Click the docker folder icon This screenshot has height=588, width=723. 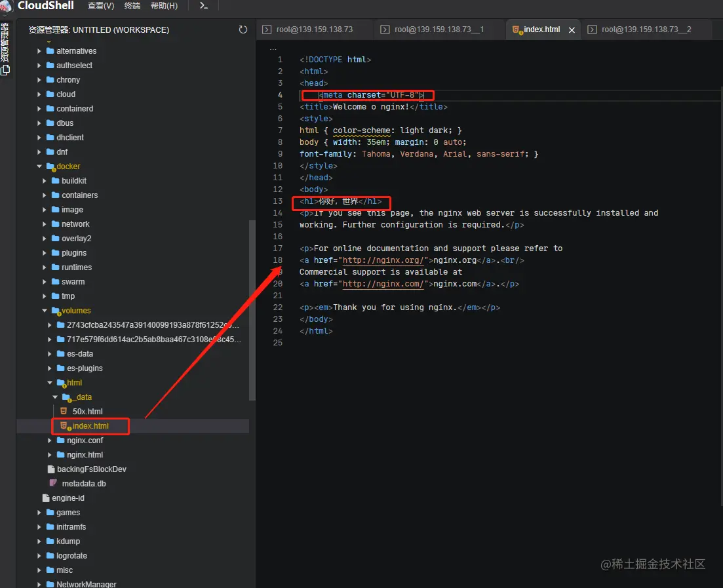point(50,166)
